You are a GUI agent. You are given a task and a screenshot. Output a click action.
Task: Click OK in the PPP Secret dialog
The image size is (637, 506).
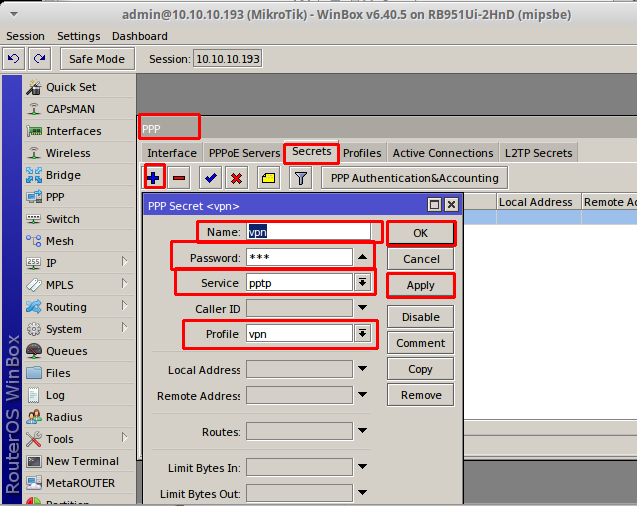pyautogui.click(x=420, y=233)
